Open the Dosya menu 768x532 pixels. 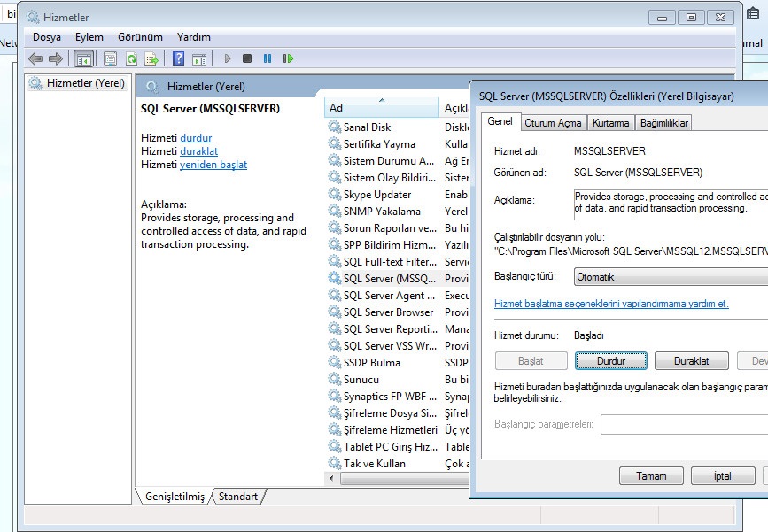[47, 37]
